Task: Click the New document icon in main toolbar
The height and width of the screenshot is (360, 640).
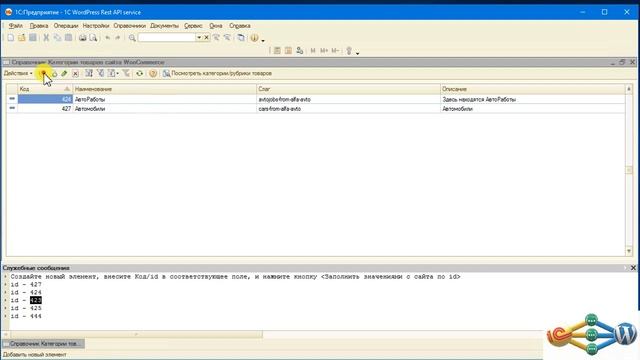Action: [11, 38]
